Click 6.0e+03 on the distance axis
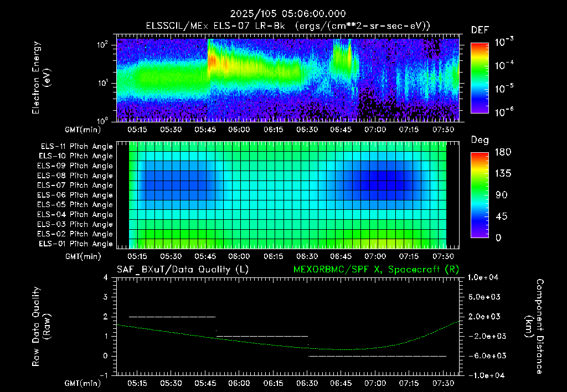The width and height of the screenshot is (567, 392). click(x=485, y=297)
